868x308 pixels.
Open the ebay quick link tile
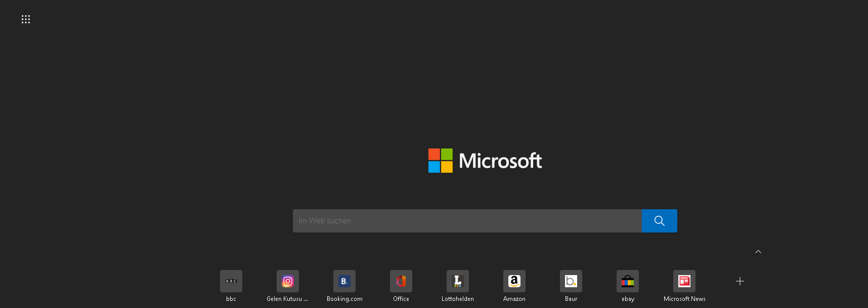628,281
